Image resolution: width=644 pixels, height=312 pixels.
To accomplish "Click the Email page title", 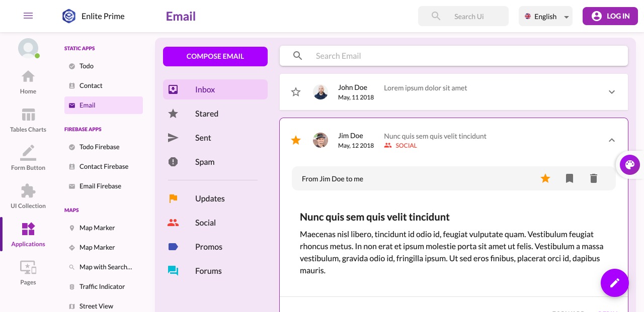I will click(x=181, y=16).
